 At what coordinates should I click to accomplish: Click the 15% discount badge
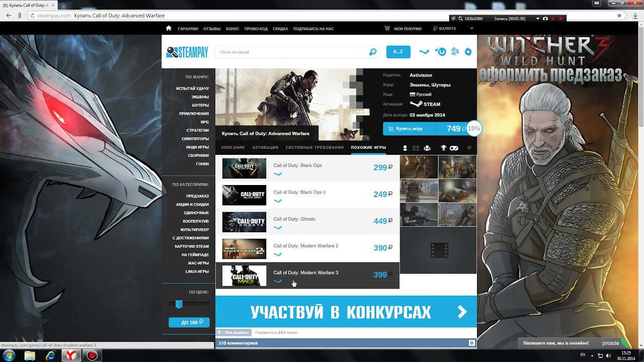[x=473, y=129]
